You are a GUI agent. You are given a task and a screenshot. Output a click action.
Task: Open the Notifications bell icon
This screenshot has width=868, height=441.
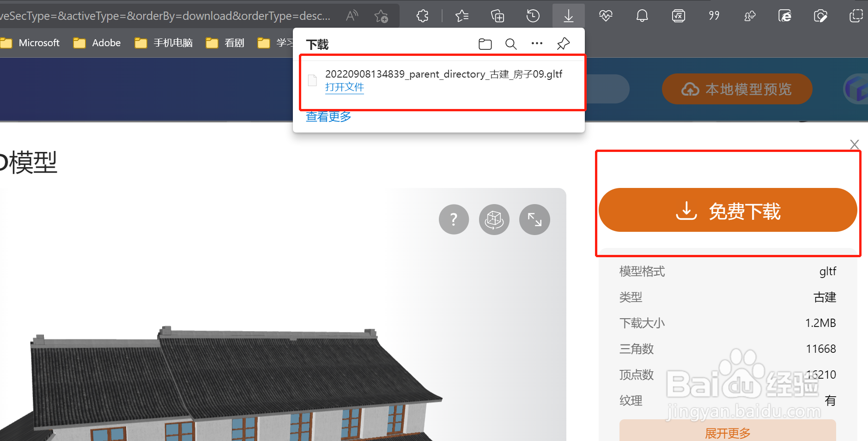642,15
